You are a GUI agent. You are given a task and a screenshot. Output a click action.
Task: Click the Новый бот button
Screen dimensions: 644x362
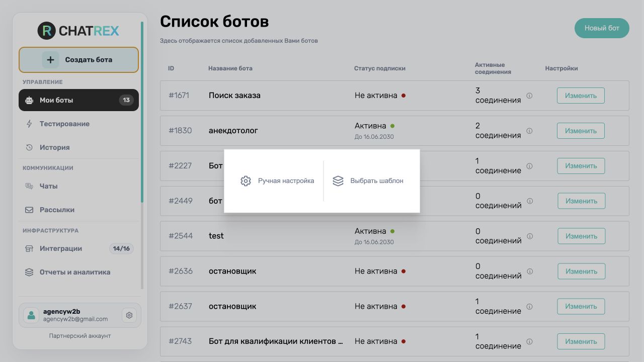[602, 28]
